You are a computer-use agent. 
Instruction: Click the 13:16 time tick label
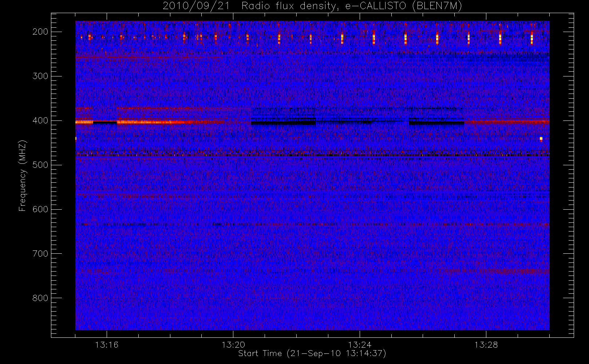(x=107, y=345)
